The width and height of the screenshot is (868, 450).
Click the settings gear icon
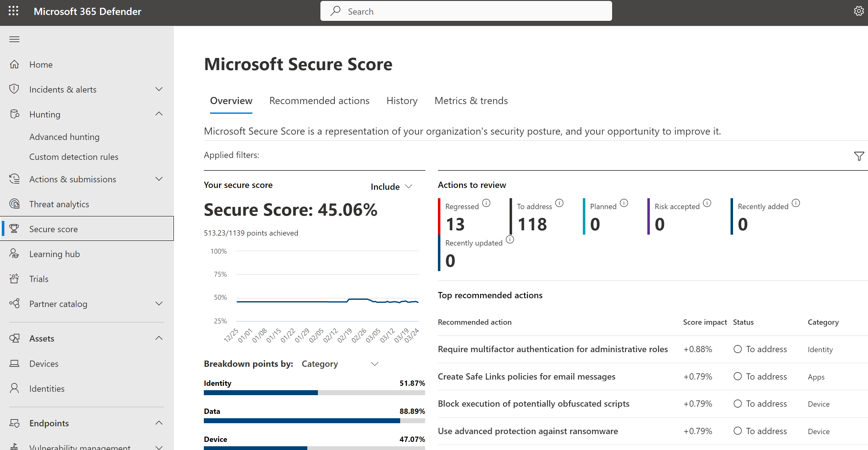coord(858,11)
